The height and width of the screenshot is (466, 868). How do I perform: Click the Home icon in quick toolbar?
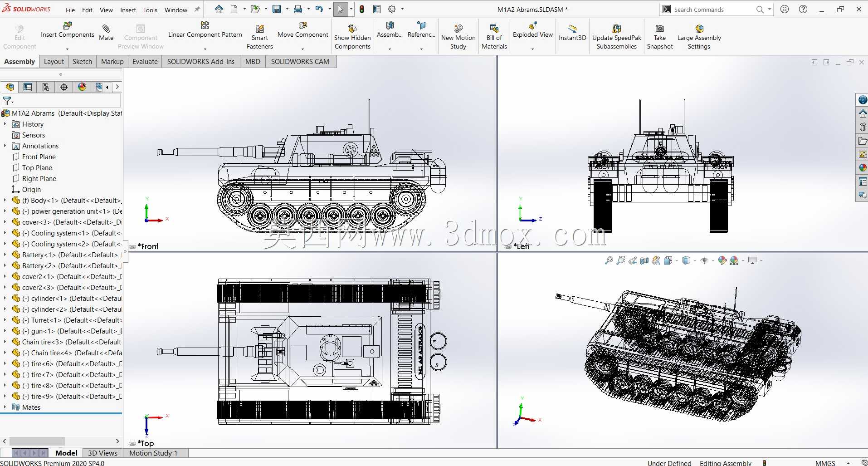(x=219, y=9)
